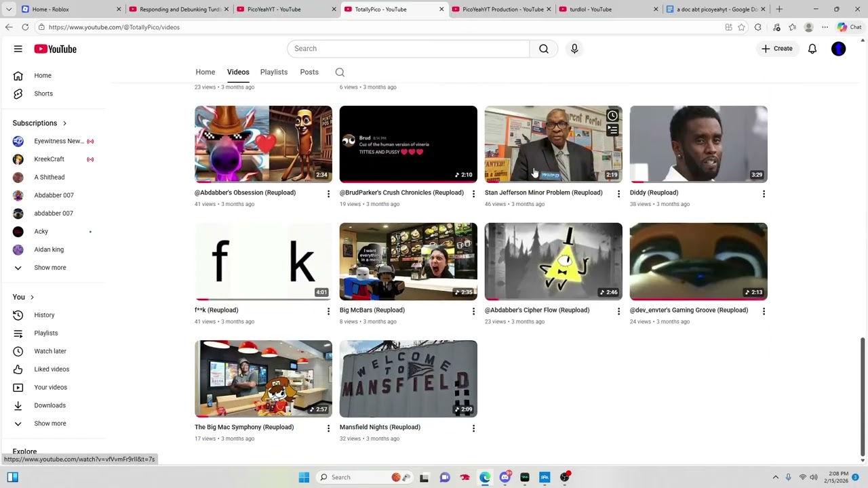The width and height of the screenshot is (868, 488).
Task: Switch to the channel Home tab
Action: (205, 72)
